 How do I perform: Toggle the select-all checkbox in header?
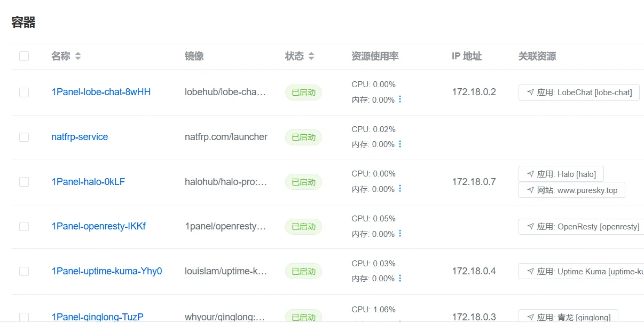point(24,56)
